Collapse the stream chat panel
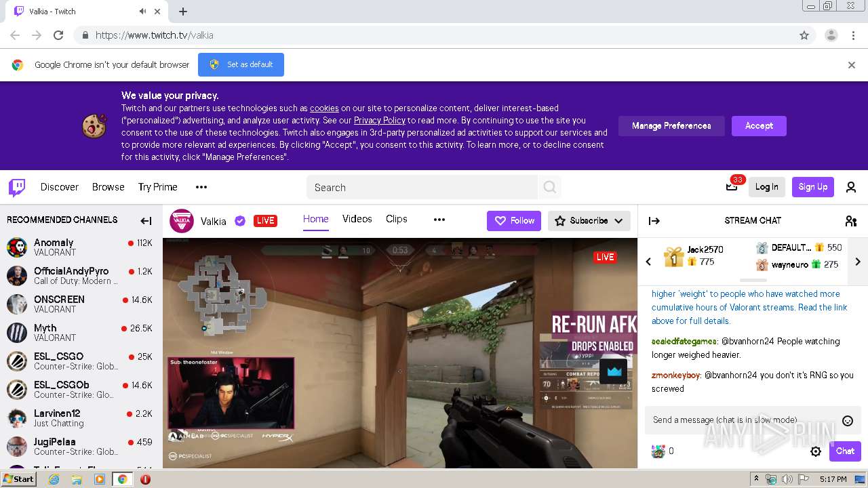This screenshot has width=868, height=488. click(x=654, y=220)
